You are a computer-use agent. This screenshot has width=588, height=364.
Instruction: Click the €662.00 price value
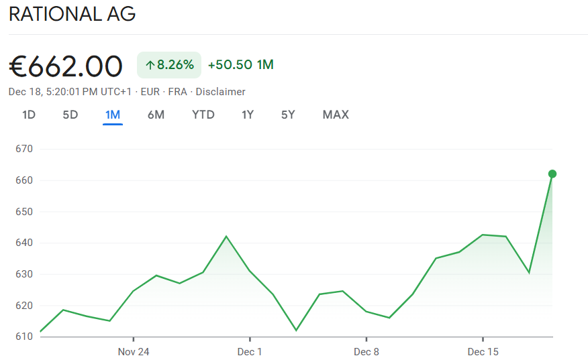(x=66, y=66)
